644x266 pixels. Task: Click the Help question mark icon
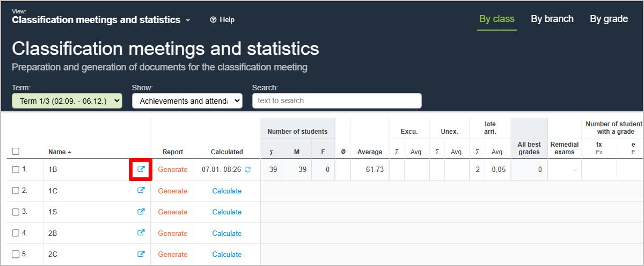[x=213, y=20]
